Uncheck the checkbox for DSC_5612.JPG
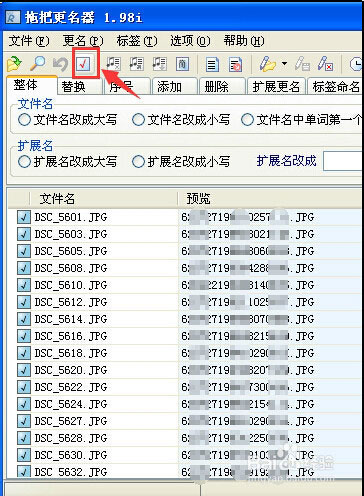 [24, 302]
